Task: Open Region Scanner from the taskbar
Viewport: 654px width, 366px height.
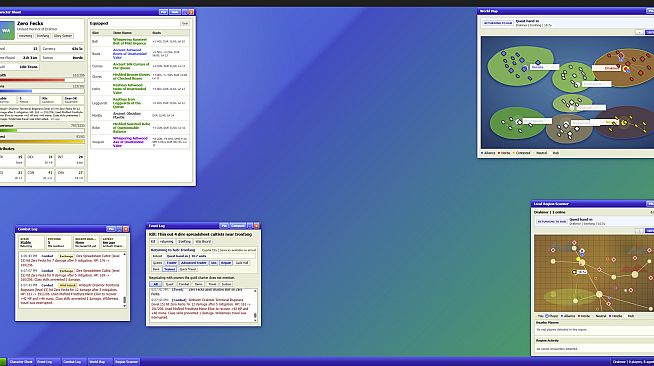Action: tap(126, 361)
